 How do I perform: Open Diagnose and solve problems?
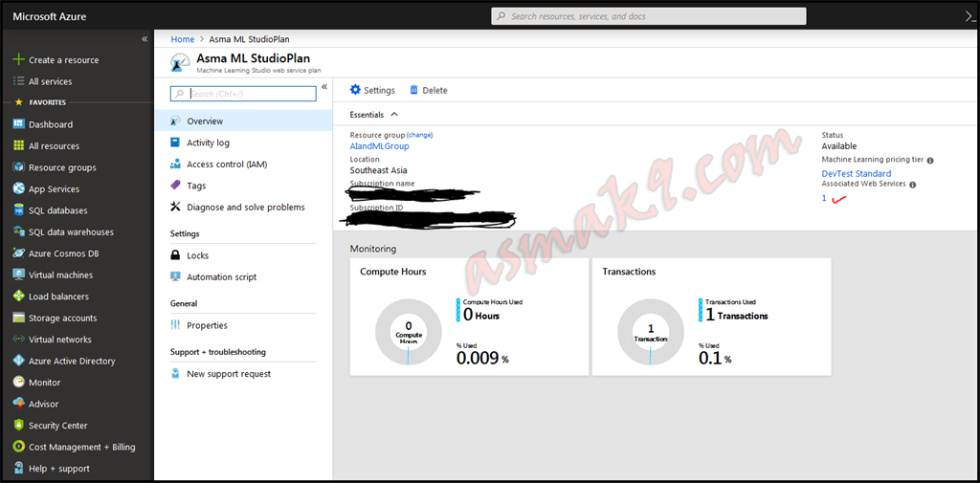pyautogui.click(x=243, y=207)
